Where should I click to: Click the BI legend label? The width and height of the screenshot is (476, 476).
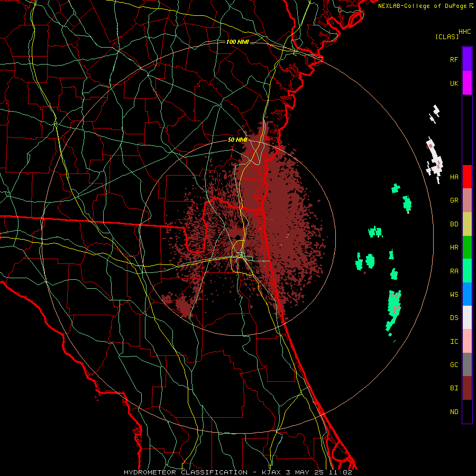tap(454, 388)
